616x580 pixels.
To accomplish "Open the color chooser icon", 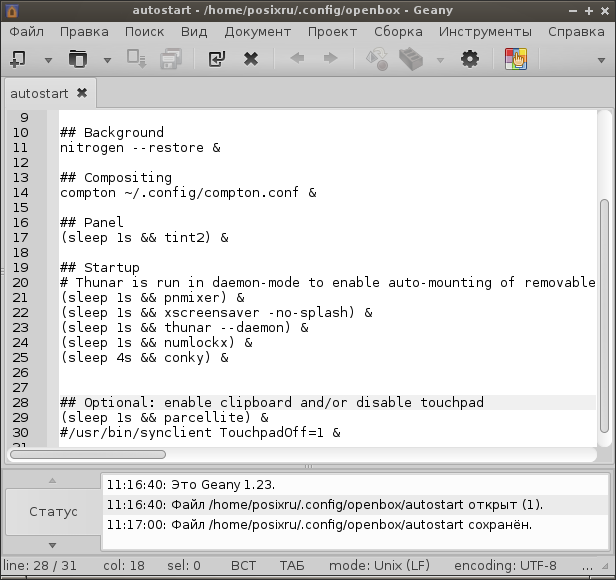I will [516, 59].
